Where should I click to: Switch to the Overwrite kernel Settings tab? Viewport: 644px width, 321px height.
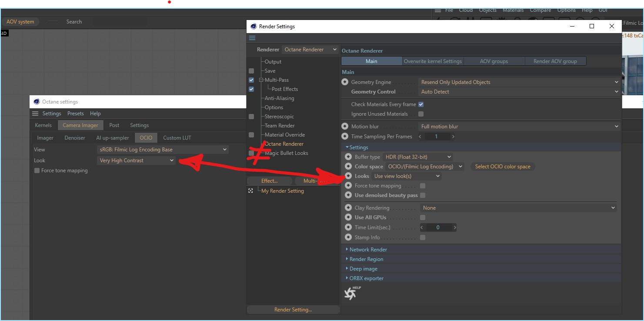[x=433, y=61]
